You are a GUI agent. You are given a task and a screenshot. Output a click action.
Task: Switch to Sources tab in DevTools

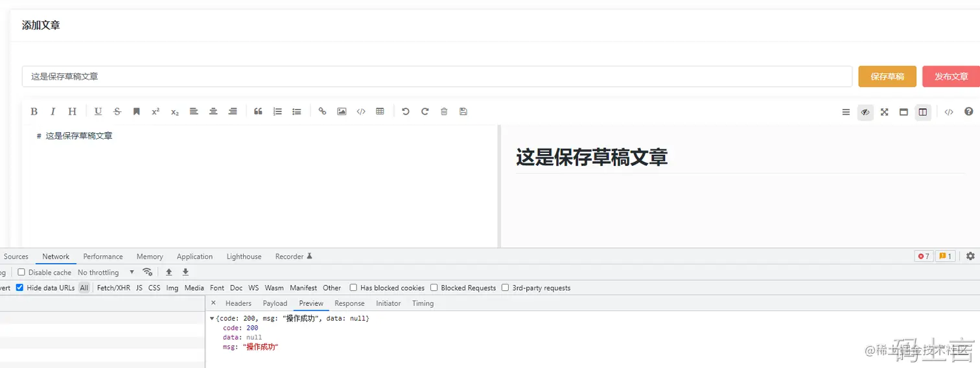pos(16,257)
